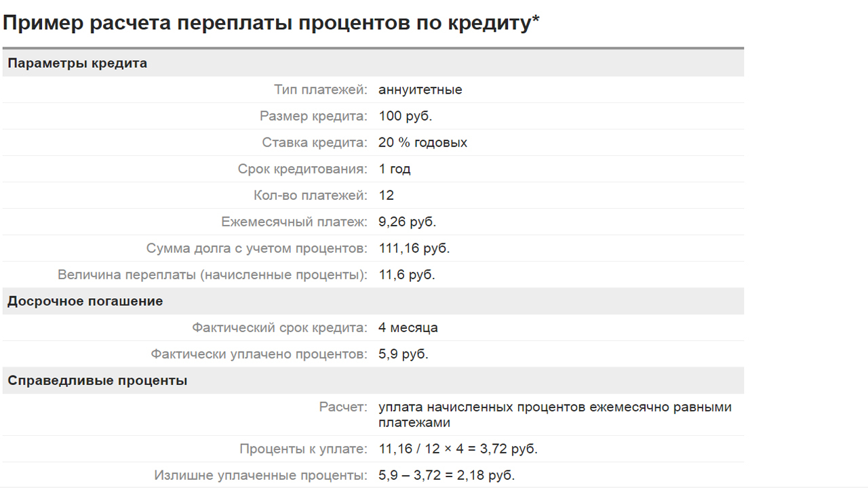Click 'Сумма долга с учетом процентов:' label
The width and height of the screenshot is (868, 488).
(257, 248)
